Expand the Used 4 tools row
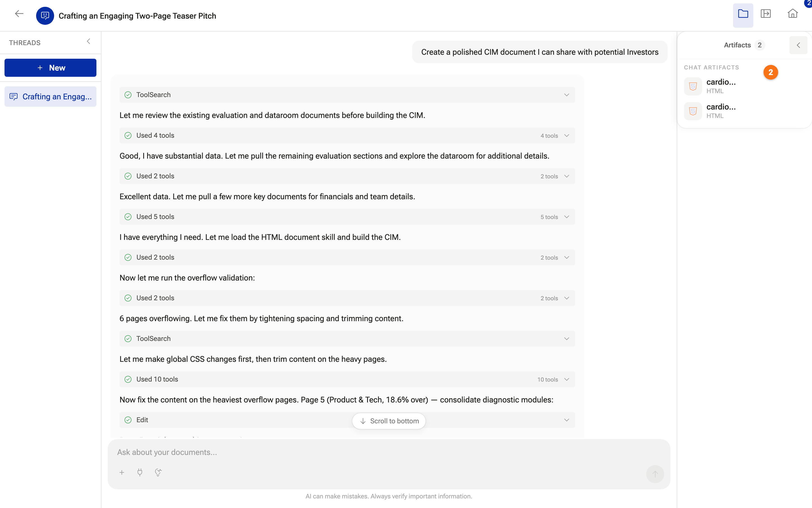Screen dimensions: 812x508 [347, 135]
